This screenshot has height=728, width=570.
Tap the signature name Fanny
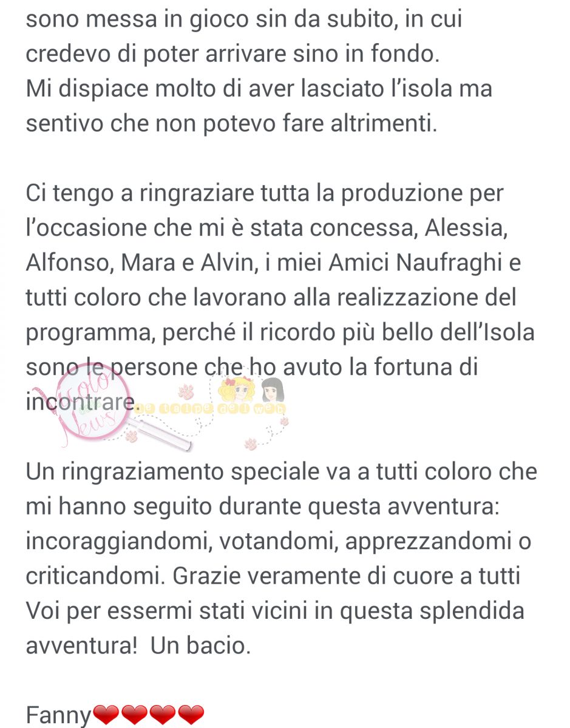[59, 716]
